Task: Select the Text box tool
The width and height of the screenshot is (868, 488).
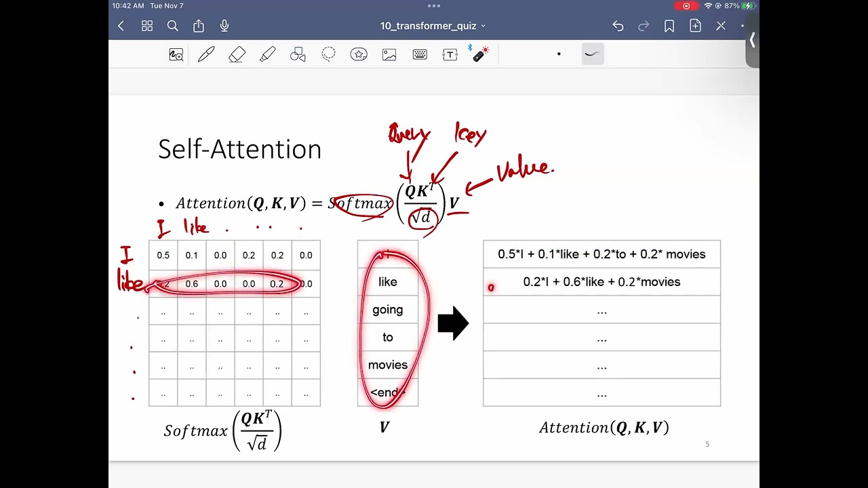Action: coord(450,55)
